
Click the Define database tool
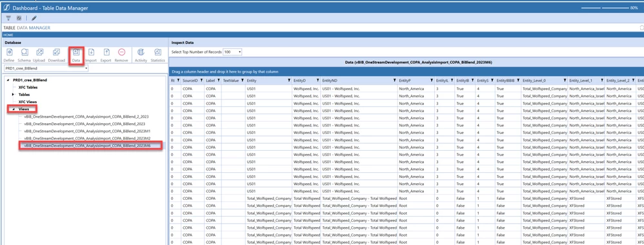9,55
